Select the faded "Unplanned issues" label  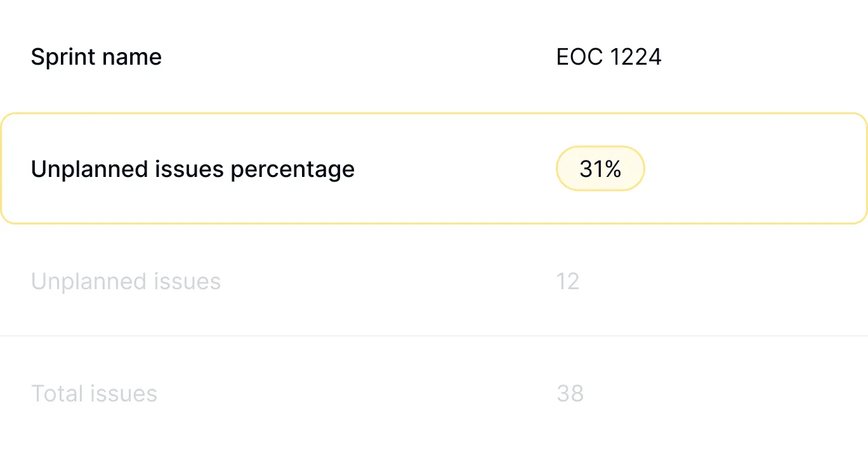point(126,282)
